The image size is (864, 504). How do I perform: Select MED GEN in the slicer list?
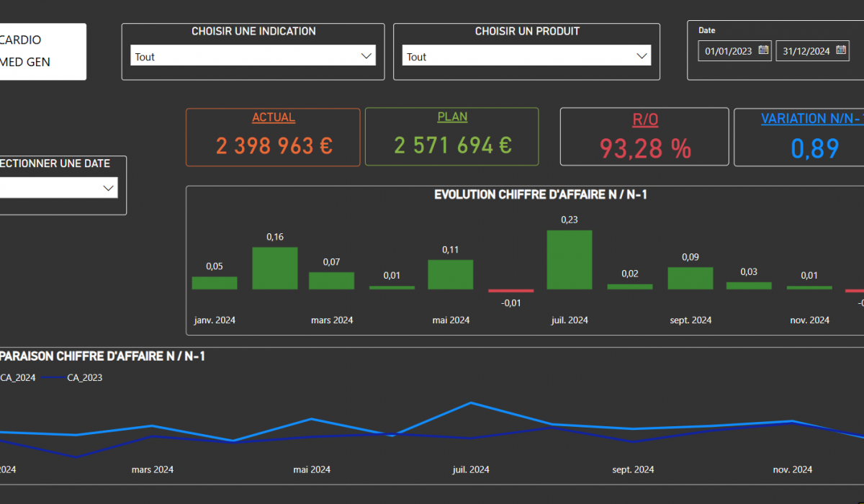click(25, 62)
